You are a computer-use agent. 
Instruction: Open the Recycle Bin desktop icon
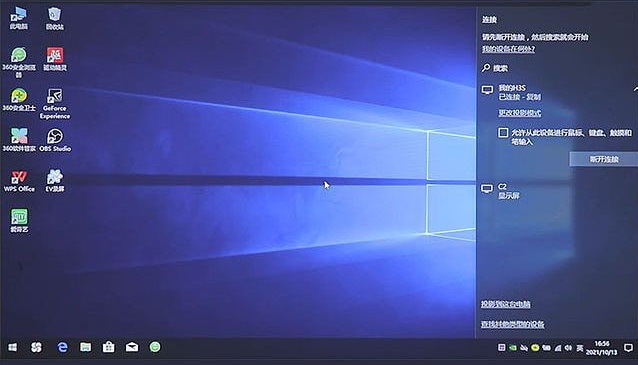click(x=55, y=19)
